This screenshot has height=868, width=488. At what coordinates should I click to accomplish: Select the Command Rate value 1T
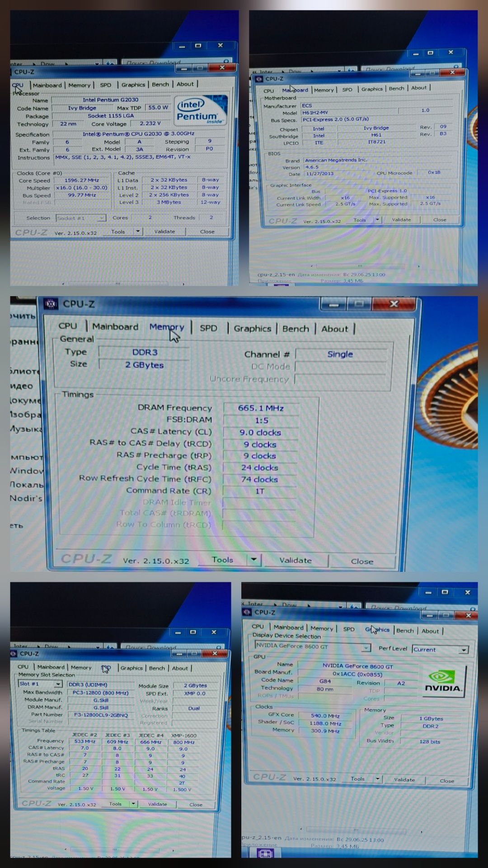tap(260, 491)
